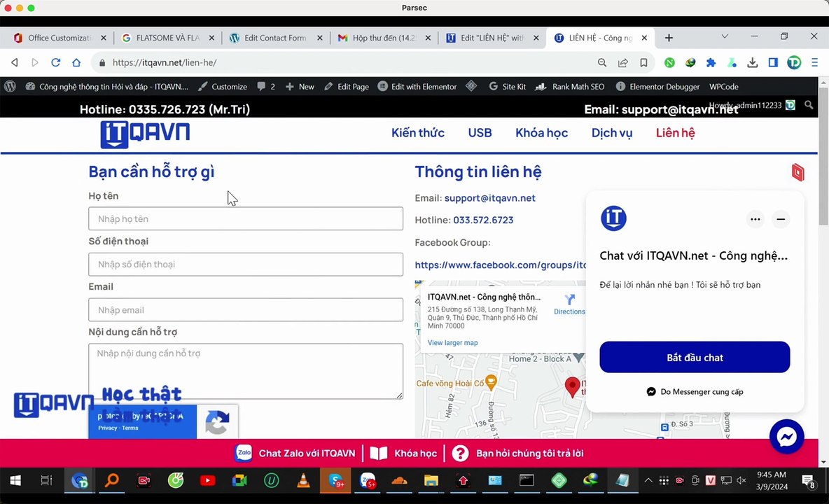
Task: Open a new browser tab
Action: tap(669, 38)
